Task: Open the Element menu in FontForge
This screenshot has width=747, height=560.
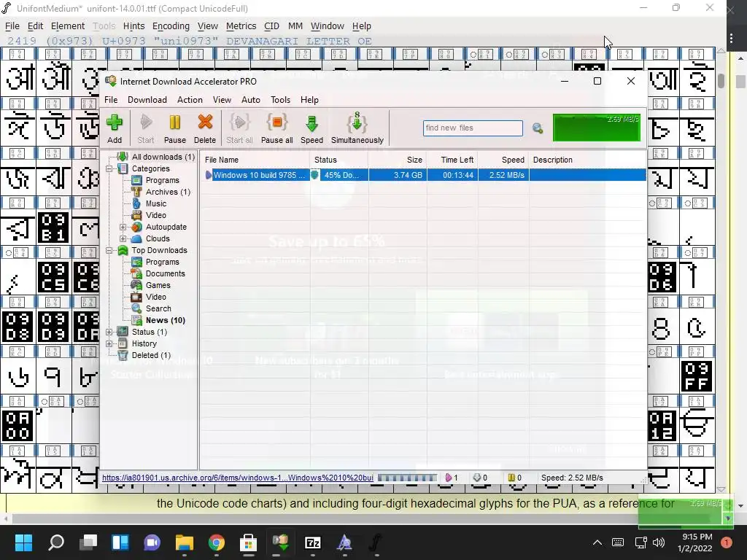Action: tap(68, 26)
